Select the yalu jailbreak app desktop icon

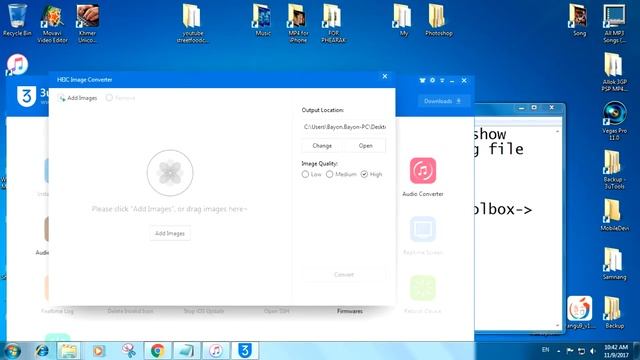tap(579, 312)
